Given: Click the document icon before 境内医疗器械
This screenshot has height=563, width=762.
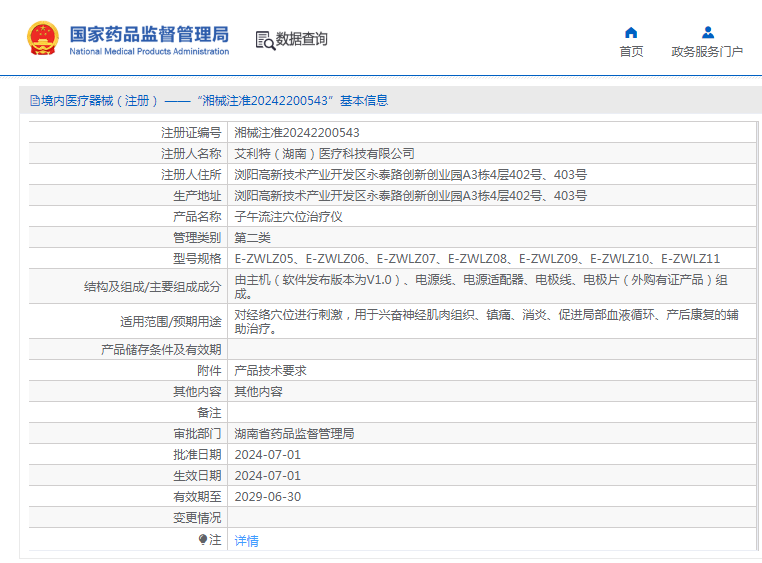Looking at the screenshot, I should coord(35,101).
